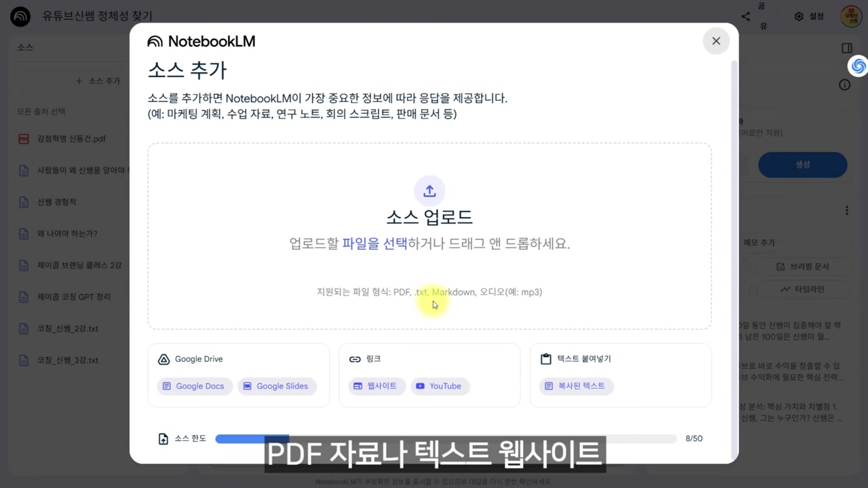Screen dimensions: 868x488
Task: Click the 파일을 선택 link
Action: point(375,243)
